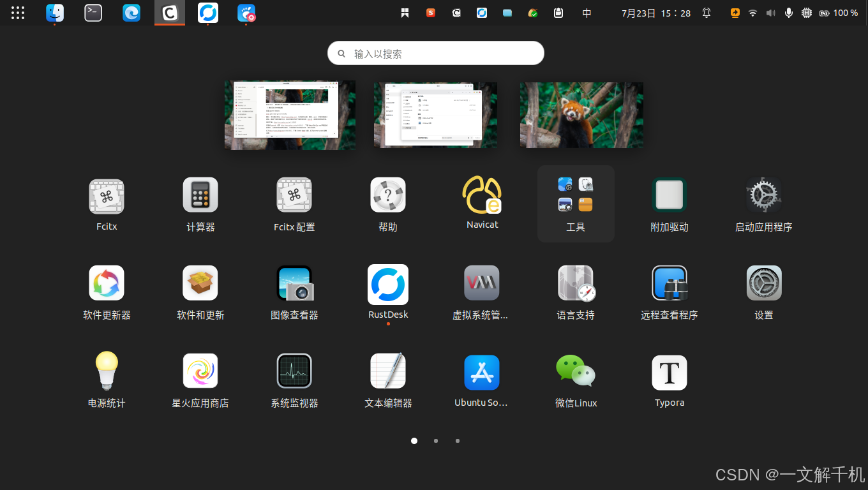868x490 pixels.
Task: Toggle notifications via the bell icon
Action: pyautogui.click(x=706, y=12)
